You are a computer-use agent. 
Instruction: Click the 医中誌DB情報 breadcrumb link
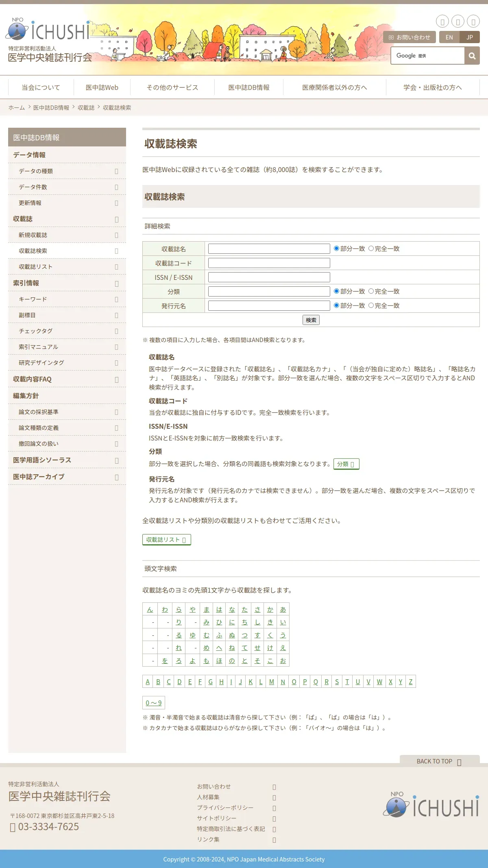[x=51, y=108]
